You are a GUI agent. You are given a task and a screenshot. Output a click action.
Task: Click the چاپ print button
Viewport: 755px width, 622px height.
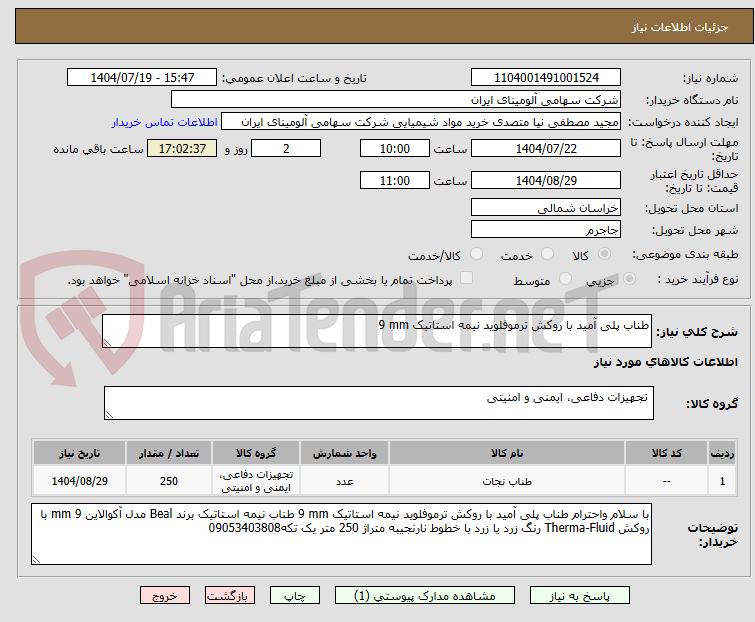[x=295, y=596]
